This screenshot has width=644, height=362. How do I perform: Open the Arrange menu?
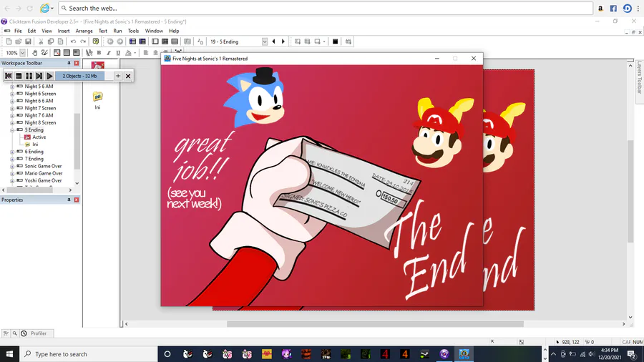click(84, 31)
